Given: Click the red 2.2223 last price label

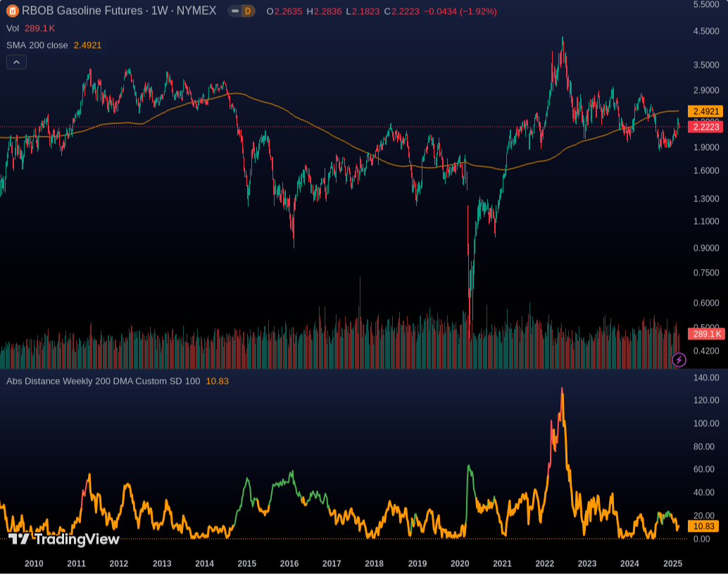Looking at the screenshot, I should point(705,127).
